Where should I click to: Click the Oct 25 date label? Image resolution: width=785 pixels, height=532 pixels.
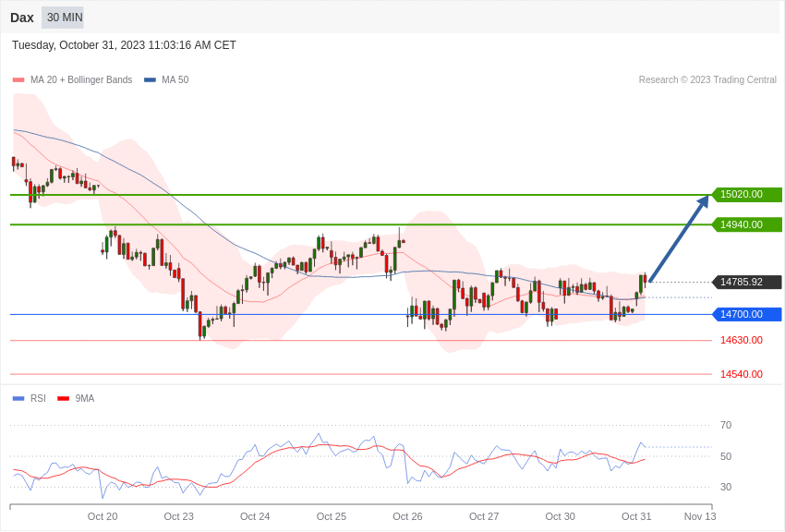tap(332, 516)
